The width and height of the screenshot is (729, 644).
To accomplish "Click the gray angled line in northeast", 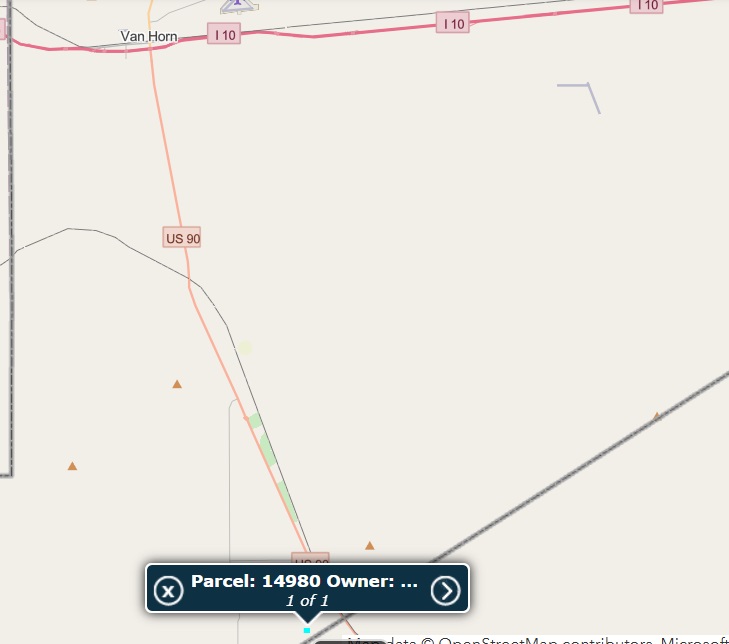I will click(579, 97).
